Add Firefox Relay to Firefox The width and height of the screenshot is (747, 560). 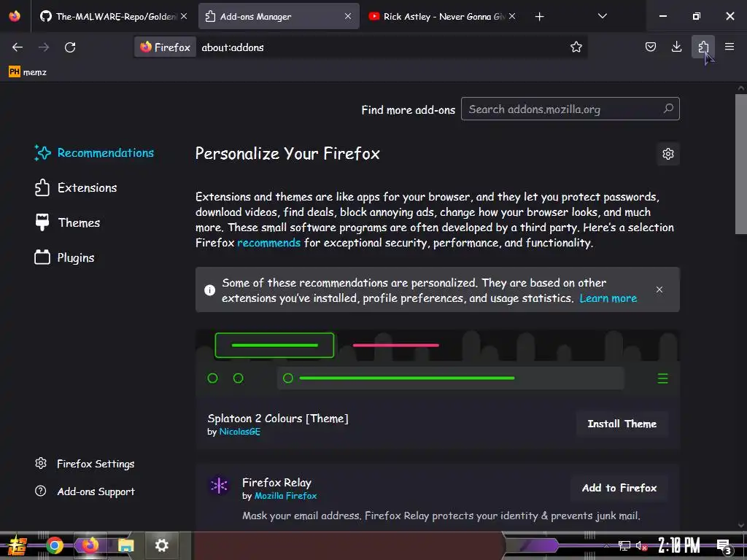pyautogui.click(x=619, y=488)
